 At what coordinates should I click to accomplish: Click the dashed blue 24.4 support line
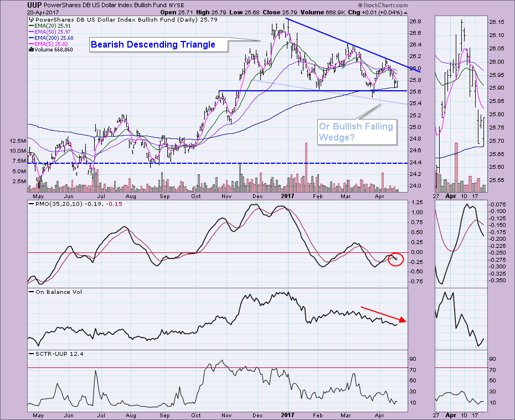pos(166,163)
